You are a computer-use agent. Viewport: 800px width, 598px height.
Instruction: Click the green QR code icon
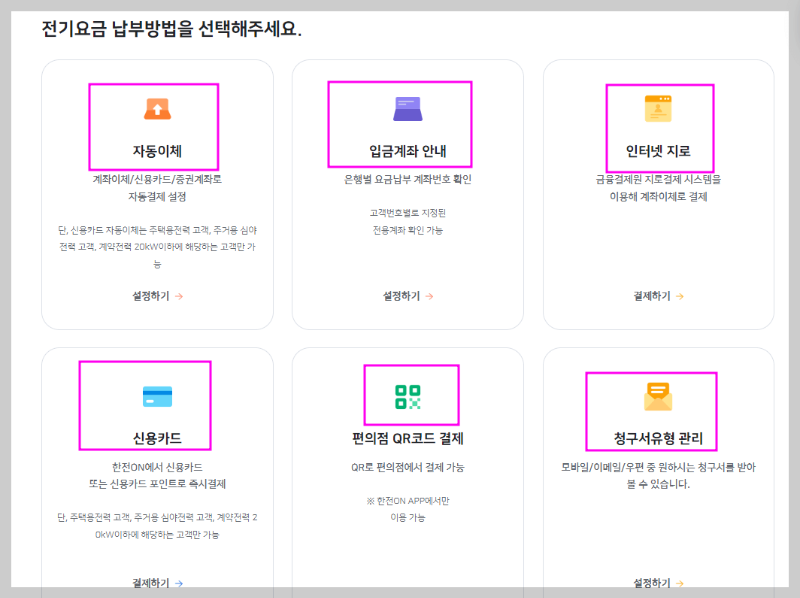[x=408, y=397]
